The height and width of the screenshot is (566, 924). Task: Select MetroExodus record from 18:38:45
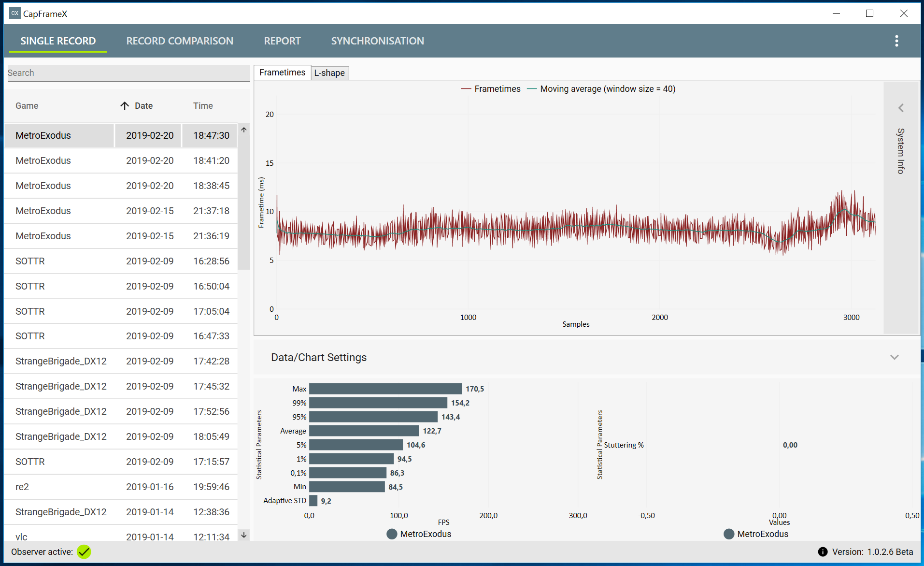pyautogui.click(x=121, y=186)
